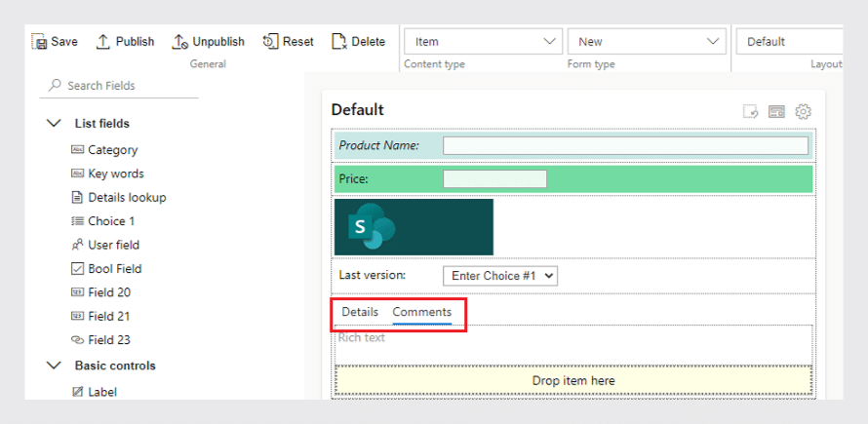Open the form settings gear icon
The image size is (868, 424).
(x=803, y=111)
